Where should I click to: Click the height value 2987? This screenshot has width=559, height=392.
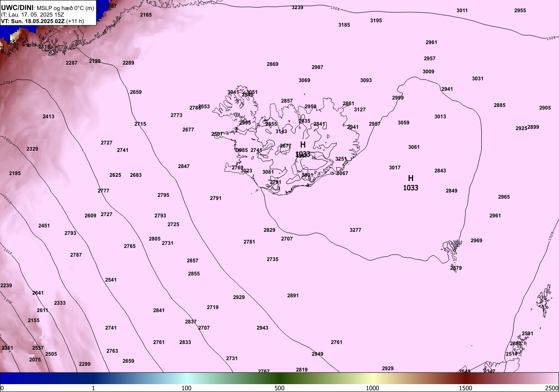point(317,67)
